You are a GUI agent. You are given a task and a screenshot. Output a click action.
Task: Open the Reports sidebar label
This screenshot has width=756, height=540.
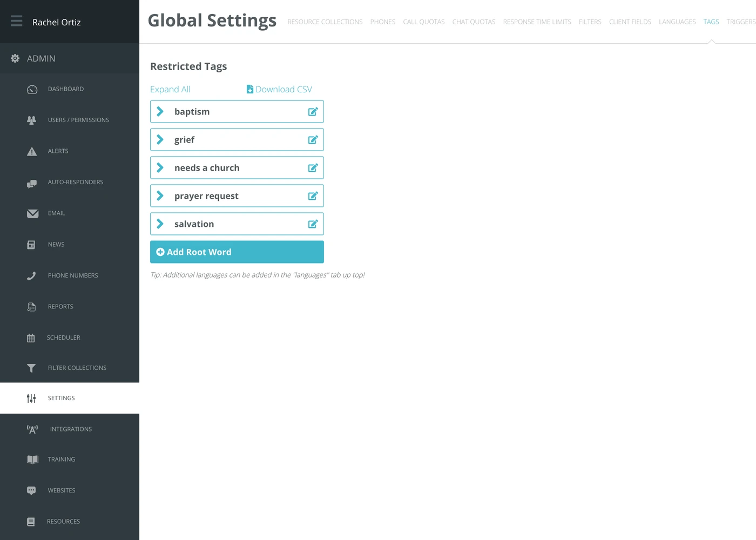coord(60,307)
